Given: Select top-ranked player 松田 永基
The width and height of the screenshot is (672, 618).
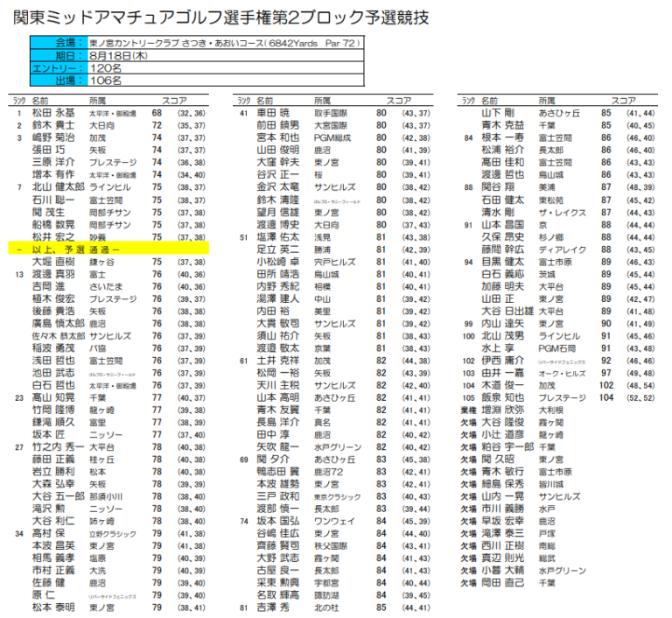Looking at the screenshot, I should (x=53, y=113).
